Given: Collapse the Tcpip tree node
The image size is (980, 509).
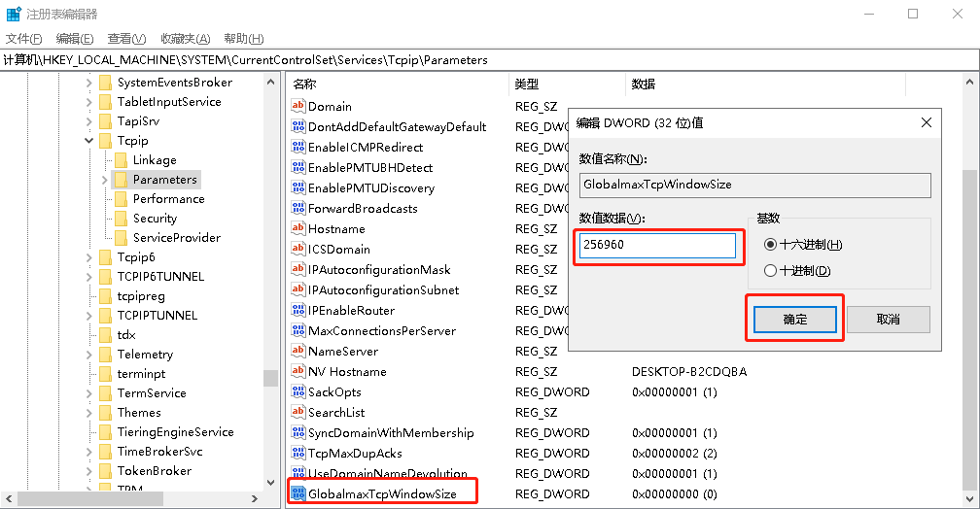Looking at the screenshot, I should [89, 141].
